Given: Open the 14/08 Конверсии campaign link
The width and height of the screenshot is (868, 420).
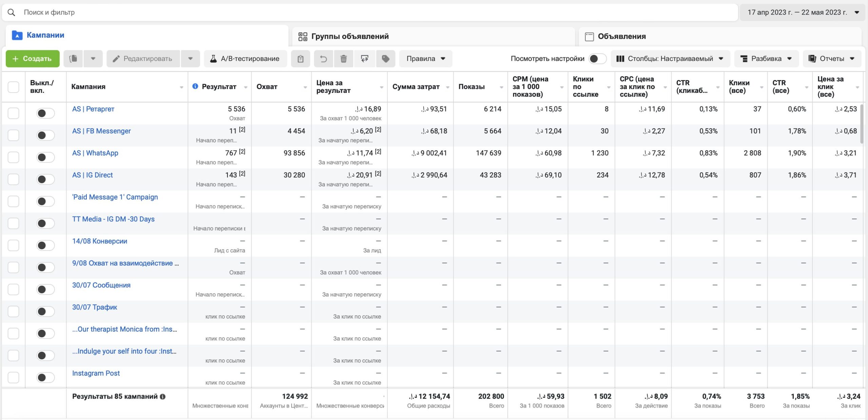Looking at the screenshot, I should pos(100,241).
